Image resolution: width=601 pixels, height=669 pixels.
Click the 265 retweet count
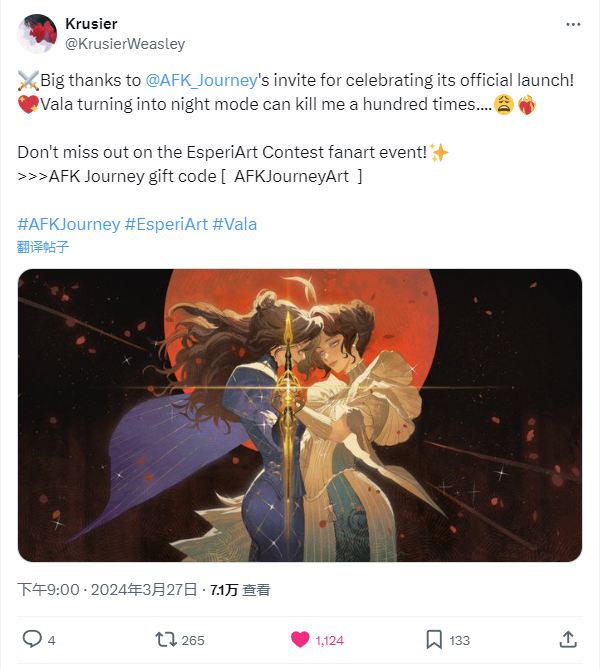pos(193,640)
